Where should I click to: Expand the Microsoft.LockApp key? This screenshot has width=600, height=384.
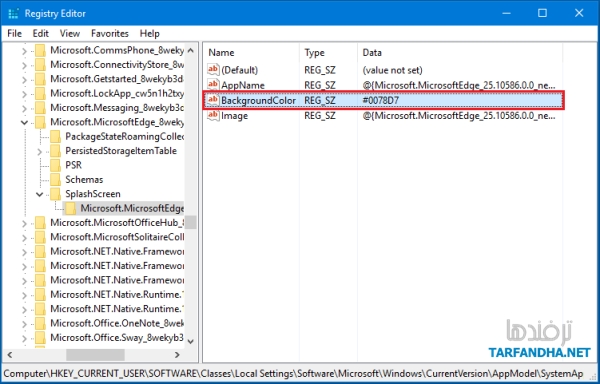tap(24, 94)
